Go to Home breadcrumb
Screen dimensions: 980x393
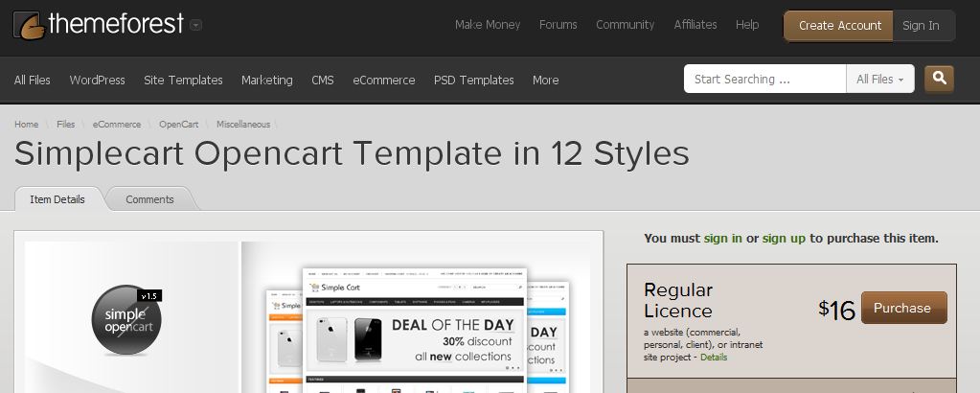click(x=26, y=125)
